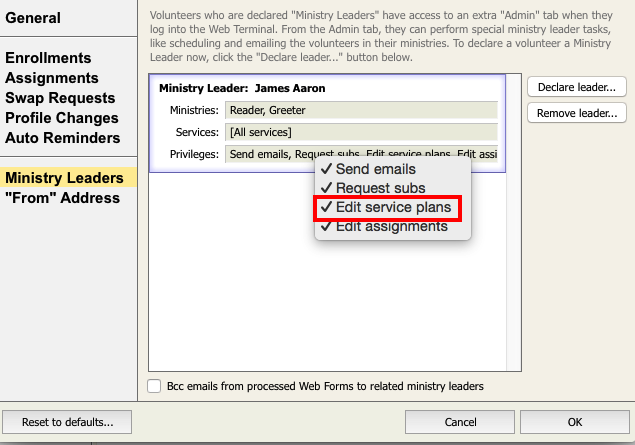
Task: Enable Bcc emails to ministry leaders checkbox
Action: tap(154, 386)
